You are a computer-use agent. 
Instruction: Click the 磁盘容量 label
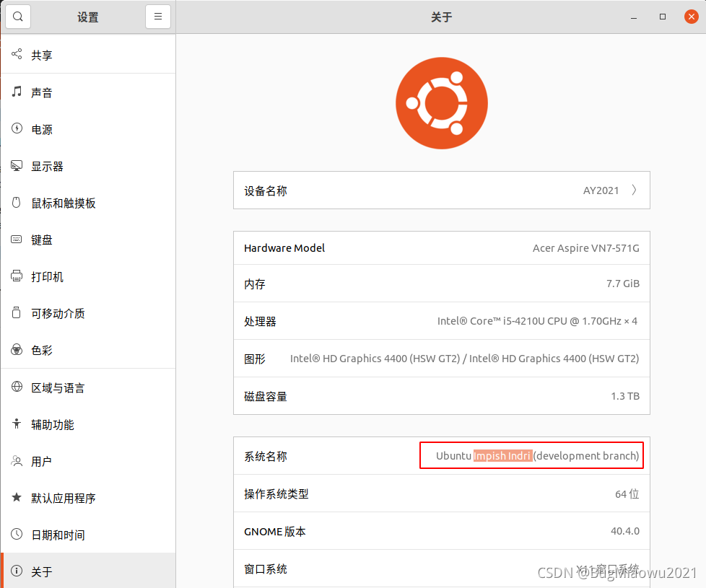tap(265, 396)
